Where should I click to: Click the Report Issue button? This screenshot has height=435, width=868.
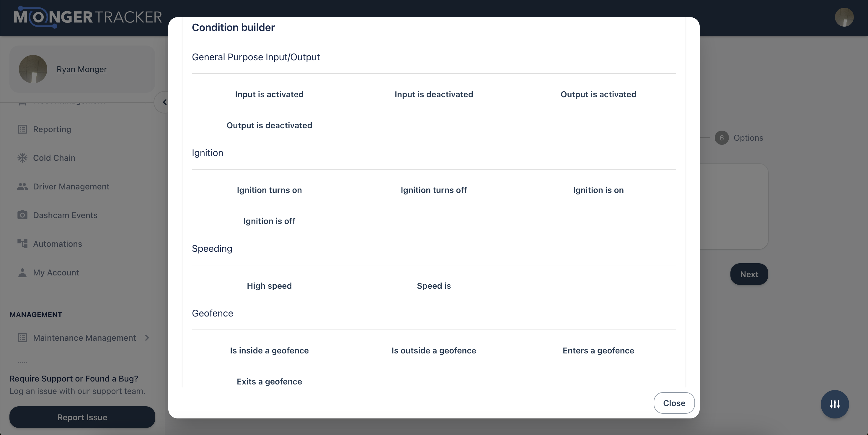point(82,417)
